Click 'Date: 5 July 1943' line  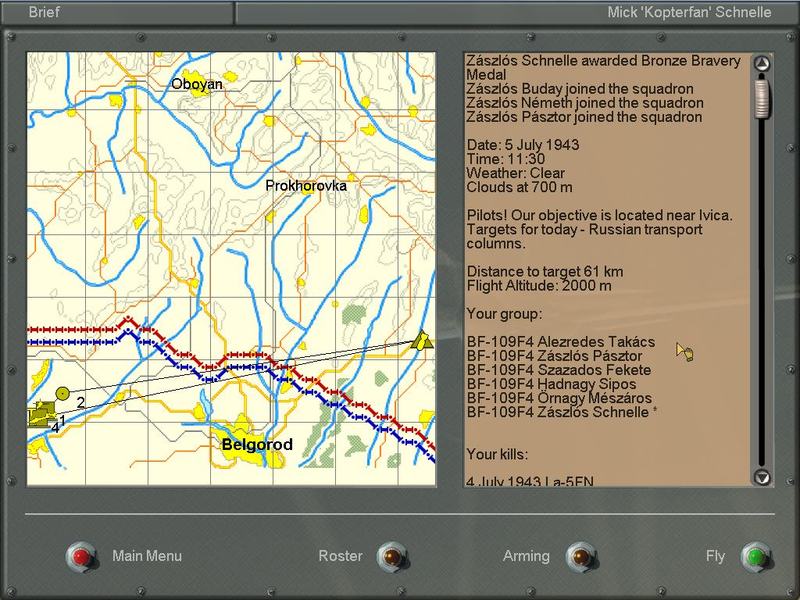coord(523,145)
